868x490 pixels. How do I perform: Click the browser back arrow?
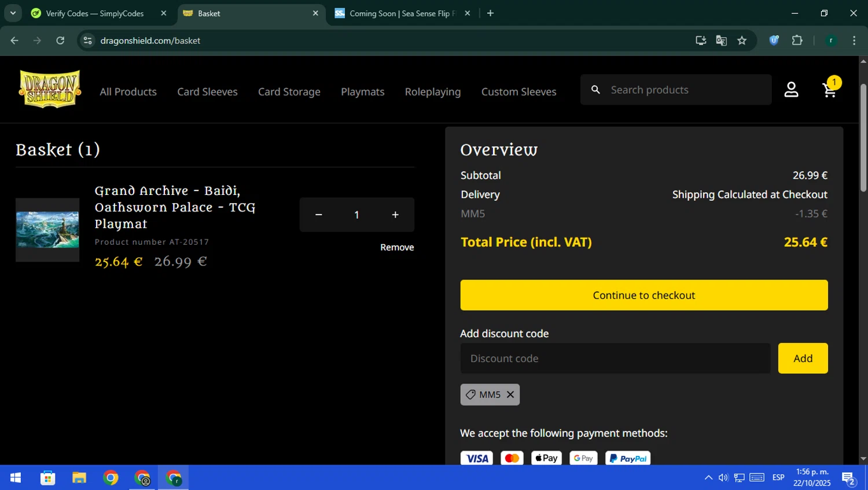pyautogui.click(x=14, y=40)
